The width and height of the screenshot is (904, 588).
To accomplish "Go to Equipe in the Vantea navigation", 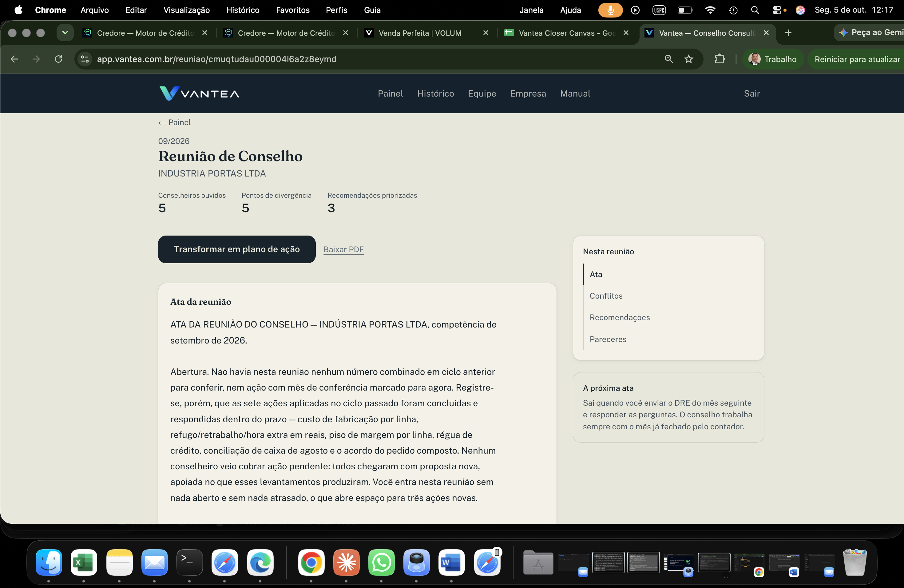I will pos(482,93).
